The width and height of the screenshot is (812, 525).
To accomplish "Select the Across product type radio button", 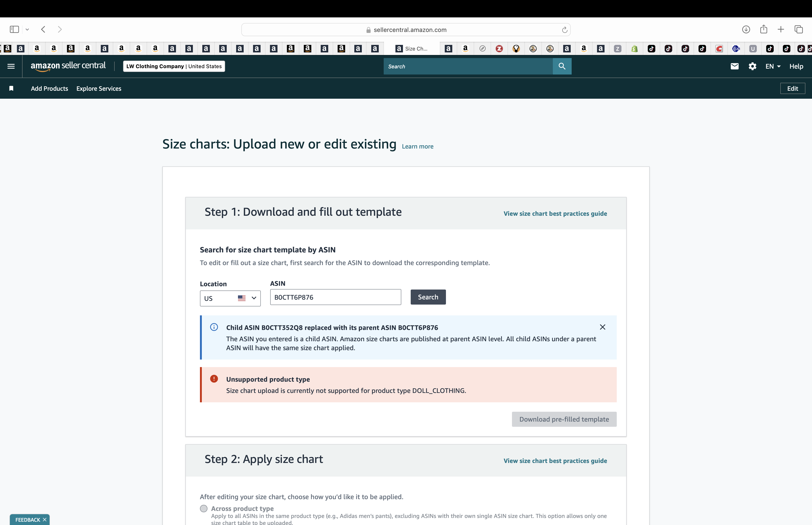I will click(x=204, y=508).
